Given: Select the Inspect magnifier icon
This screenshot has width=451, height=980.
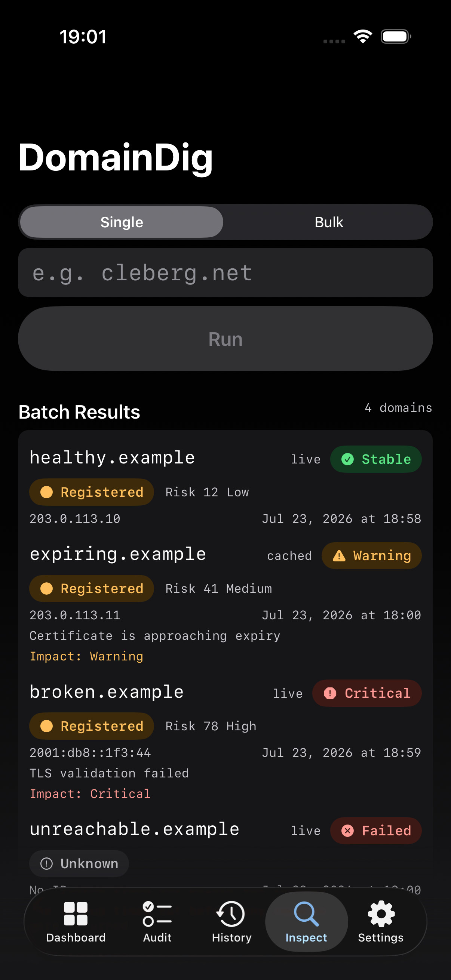Looking at the screenshot, I should [306, 913].
